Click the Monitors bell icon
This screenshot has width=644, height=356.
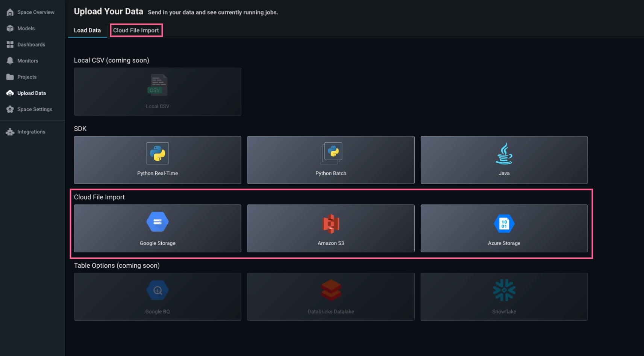[10, 61]
